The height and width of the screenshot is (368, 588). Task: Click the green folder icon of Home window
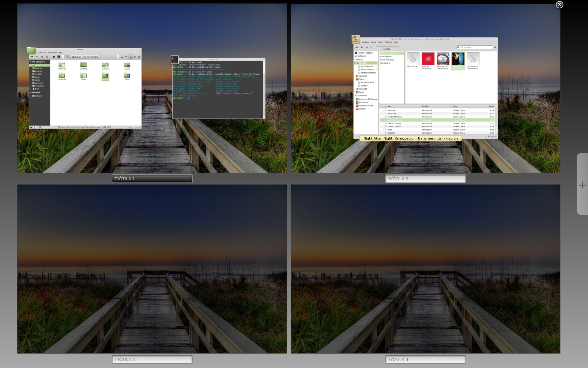click(x=31, y=50)
